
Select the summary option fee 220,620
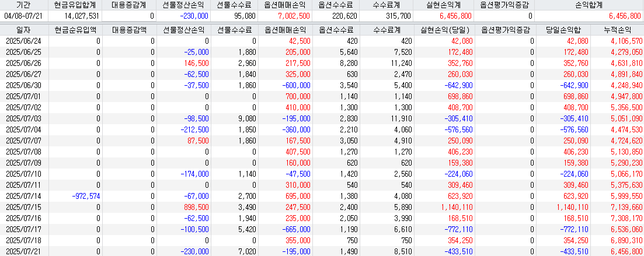(x=344, y=16)
